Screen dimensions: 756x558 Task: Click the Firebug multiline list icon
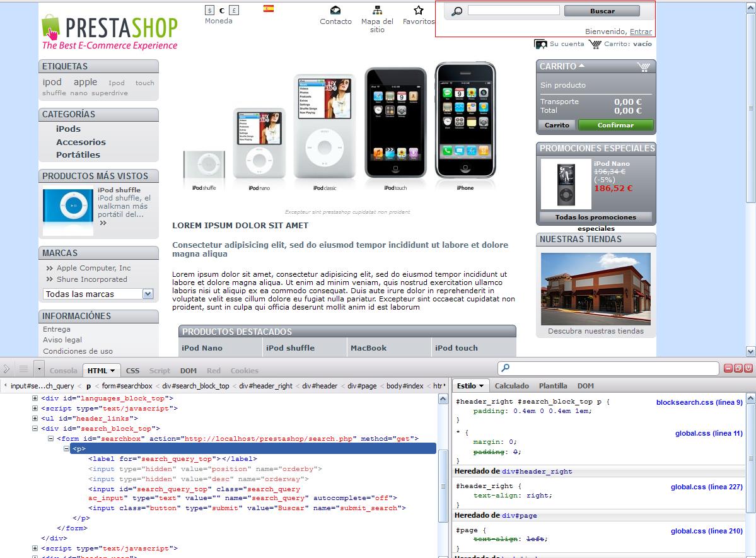23,369
